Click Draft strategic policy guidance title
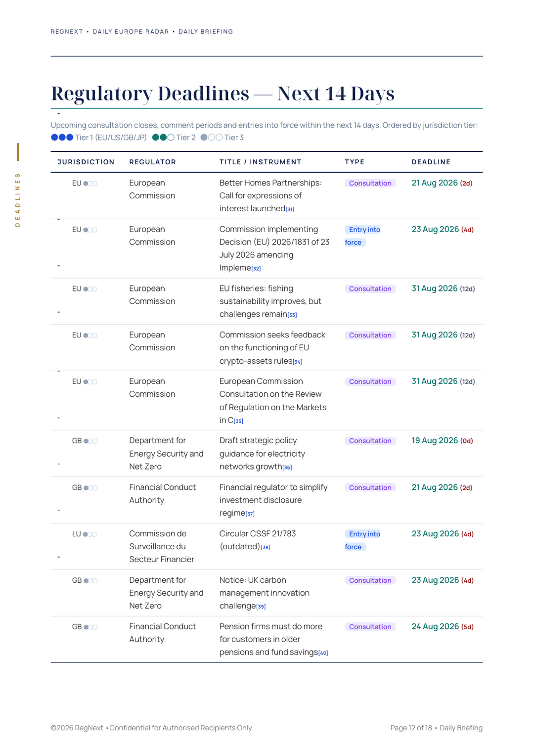 coord(262,454)
